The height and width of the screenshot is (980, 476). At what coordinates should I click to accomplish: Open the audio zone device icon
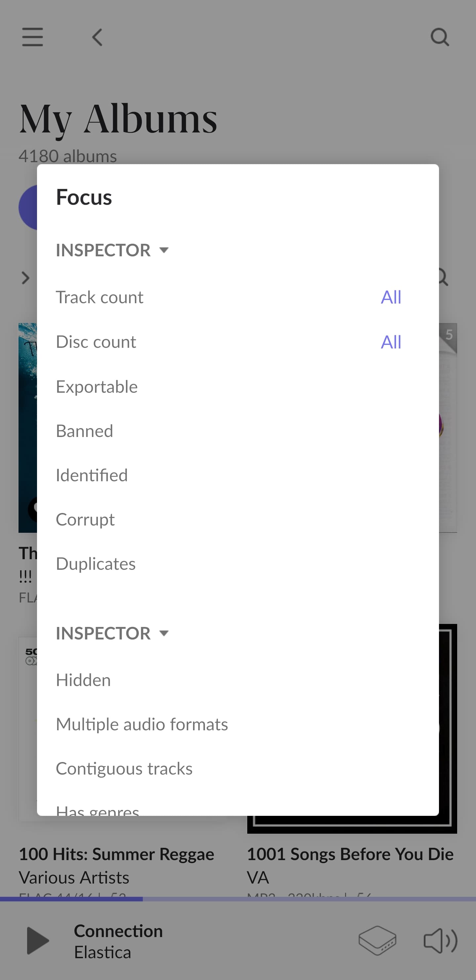(x=377, y=940)
